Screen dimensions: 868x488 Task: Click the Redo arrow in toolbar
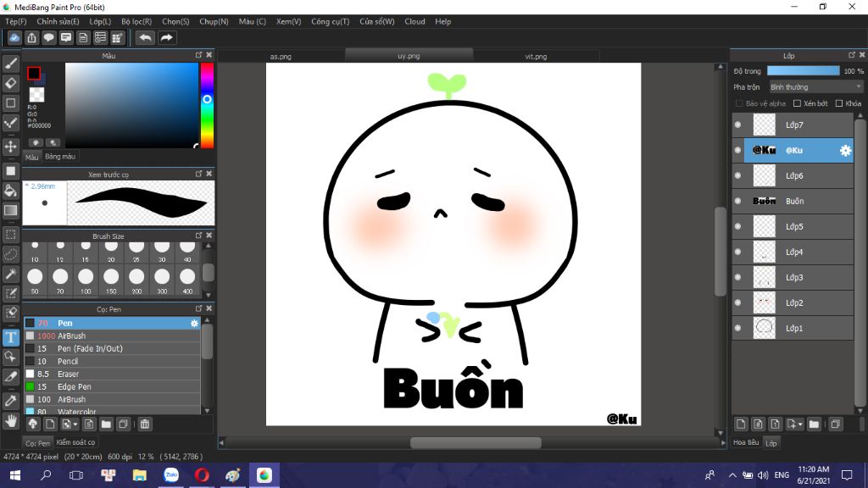pos(166,37)
